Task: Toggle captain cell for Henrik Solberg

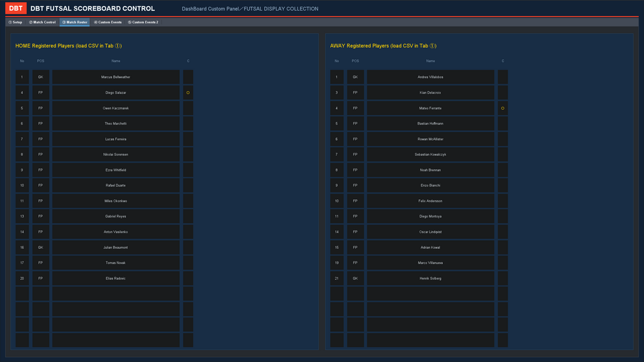Action: tap(502, 278)
